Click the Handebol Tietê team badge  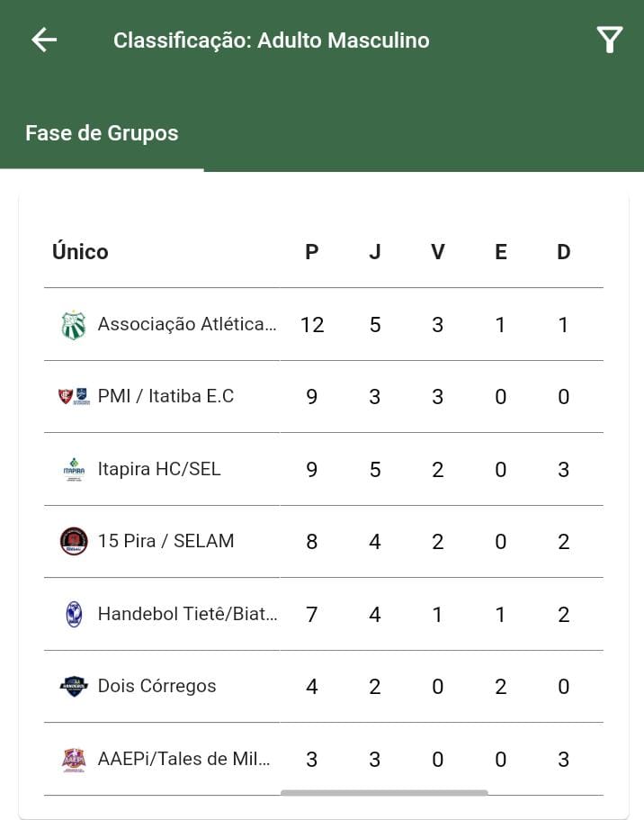pos(74,614)
